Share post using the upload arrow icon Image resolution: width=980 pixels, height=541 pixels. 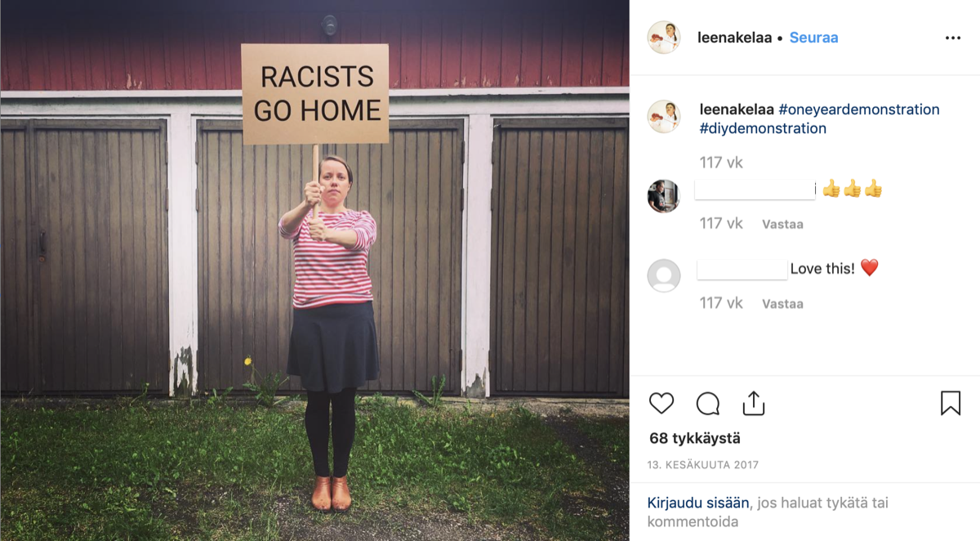pos(753,403)
